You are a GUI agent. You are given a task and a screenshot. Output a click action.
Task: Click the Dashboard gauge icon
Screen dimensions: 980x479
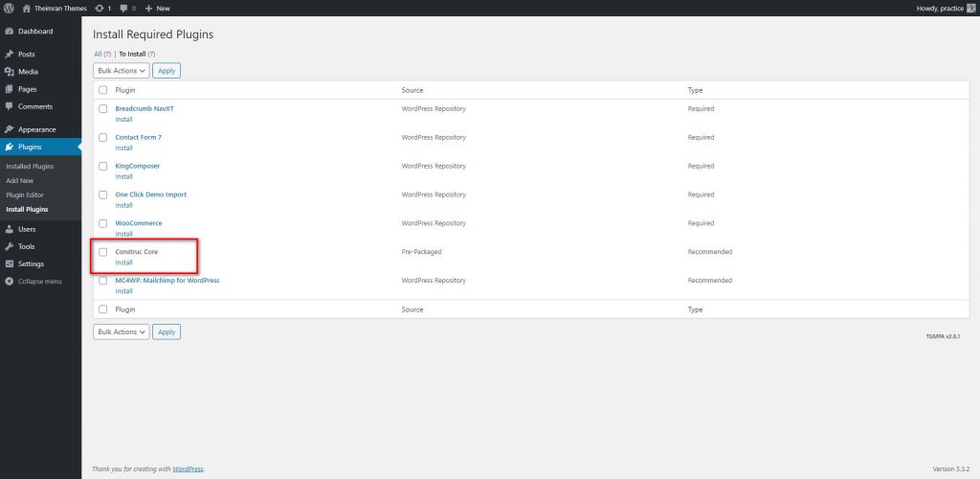[x=10, y=32]
